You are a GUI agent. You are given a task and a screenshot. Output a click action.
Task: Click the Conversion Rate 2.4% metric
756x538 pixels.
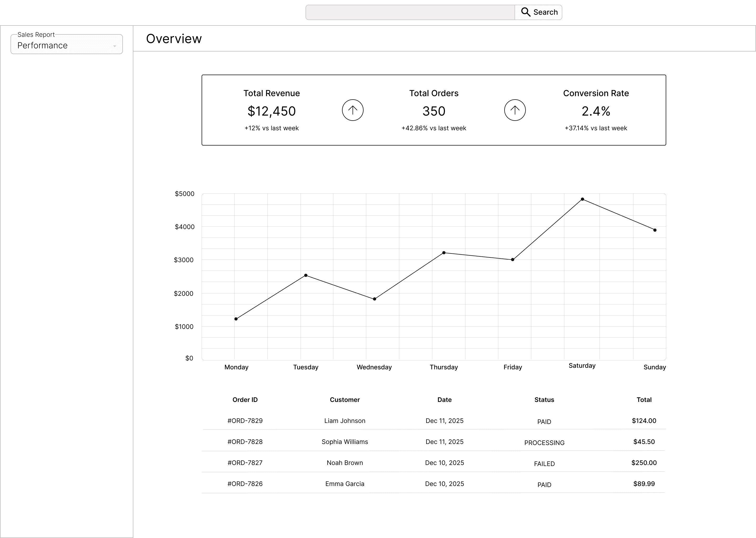595,111
